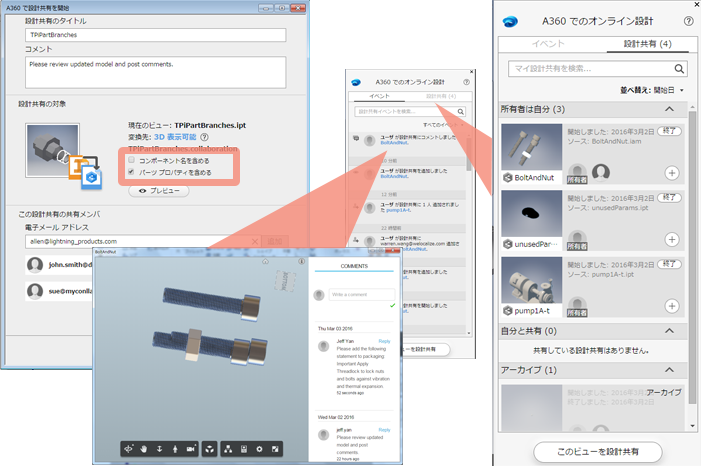
Task: Open viewer Settings gear icon
Action: point(259,449)
